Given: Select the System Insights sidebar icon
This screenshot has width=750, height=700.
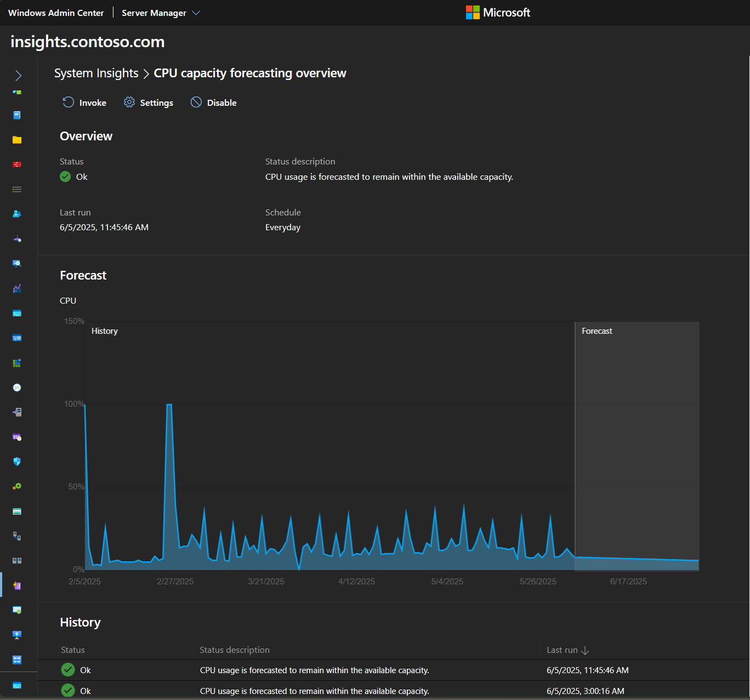Looking at the screenshot, I should coord(17,585).
